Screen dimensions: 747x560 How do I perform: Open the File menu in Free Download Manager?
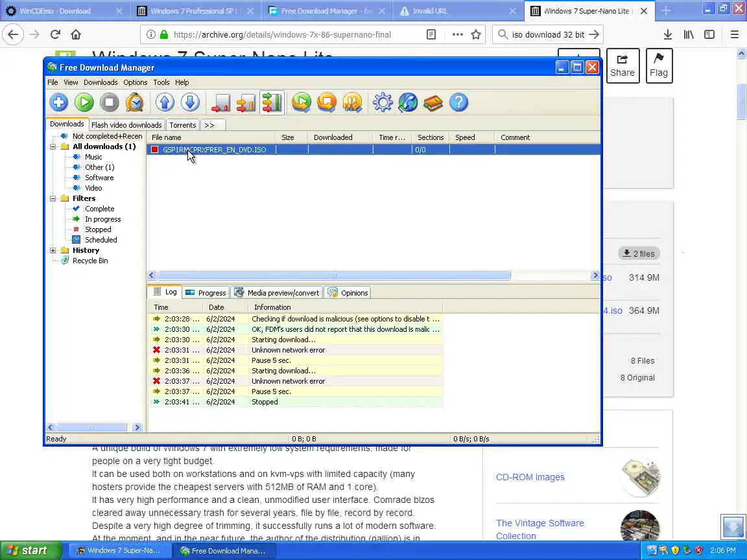pos(53,82)
